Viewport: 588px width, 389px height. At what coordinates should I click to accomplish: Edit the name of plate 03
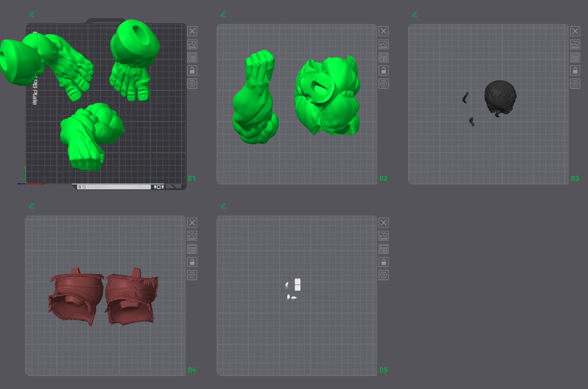point(415,14)
